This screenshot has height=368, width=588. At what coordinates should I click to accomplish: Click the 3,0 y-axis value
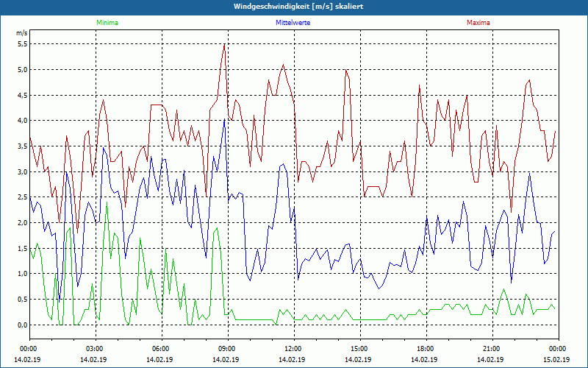[x=23, y=171]
